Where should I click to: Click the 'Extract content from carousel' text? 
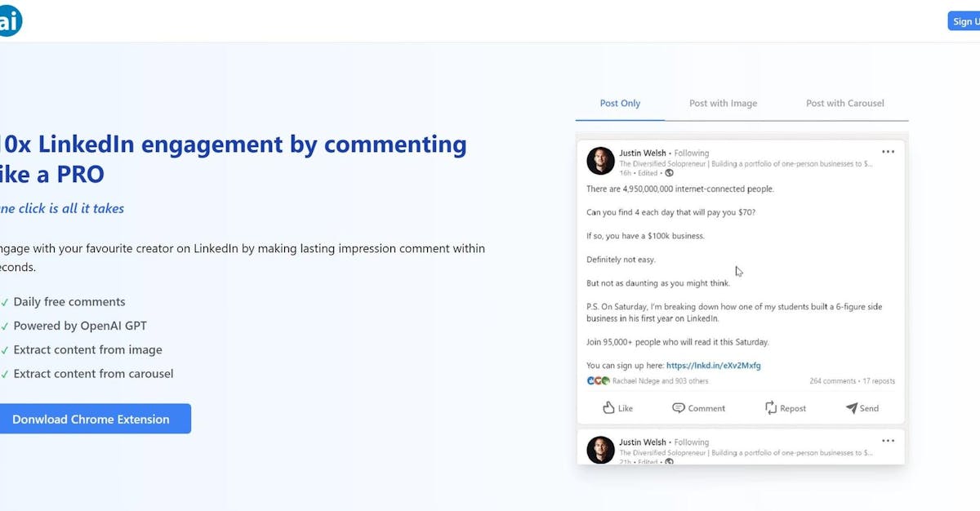pos(93,374)
